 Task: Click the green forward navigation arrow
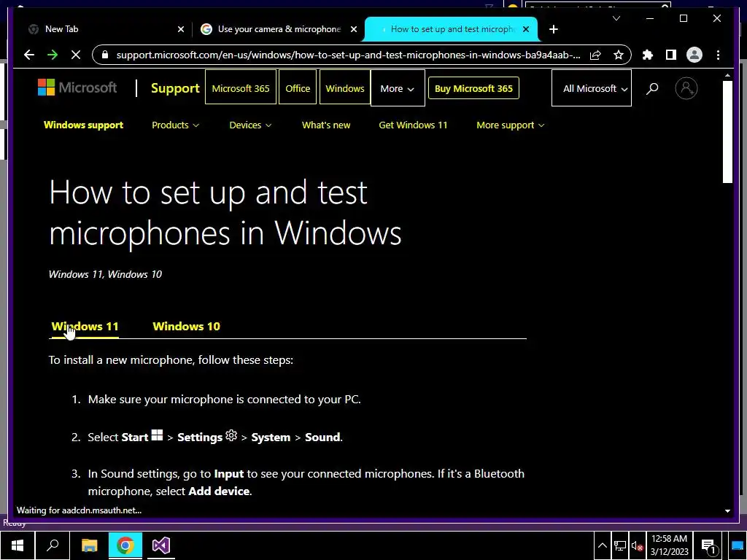(53, 55)
